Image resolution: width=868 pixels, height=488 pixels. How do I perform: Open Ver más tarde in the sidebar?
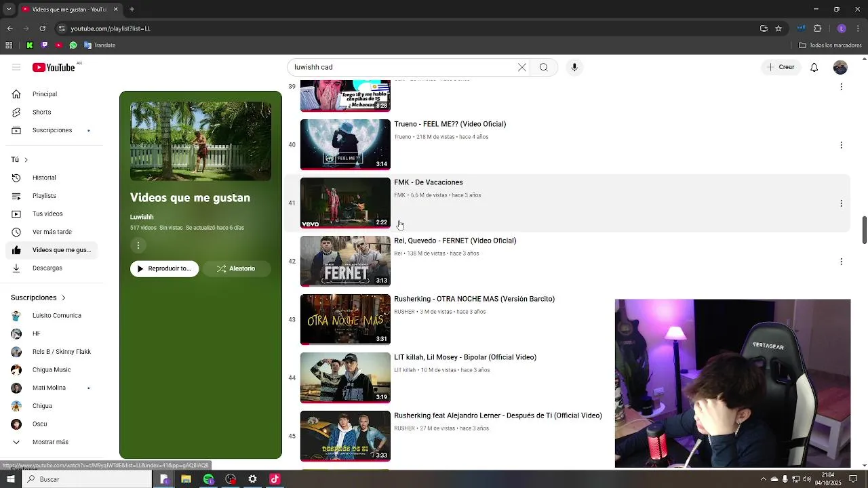coord(52,232)
